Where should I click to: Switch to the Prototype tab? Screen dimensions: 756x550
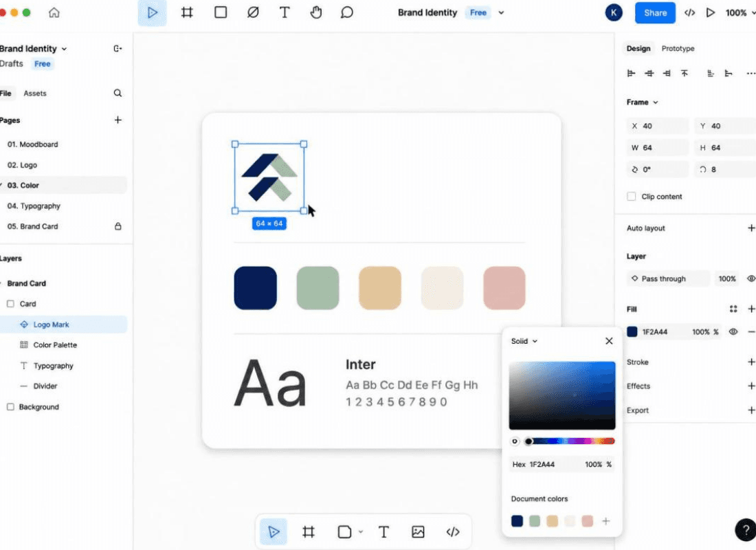(678, 48)
